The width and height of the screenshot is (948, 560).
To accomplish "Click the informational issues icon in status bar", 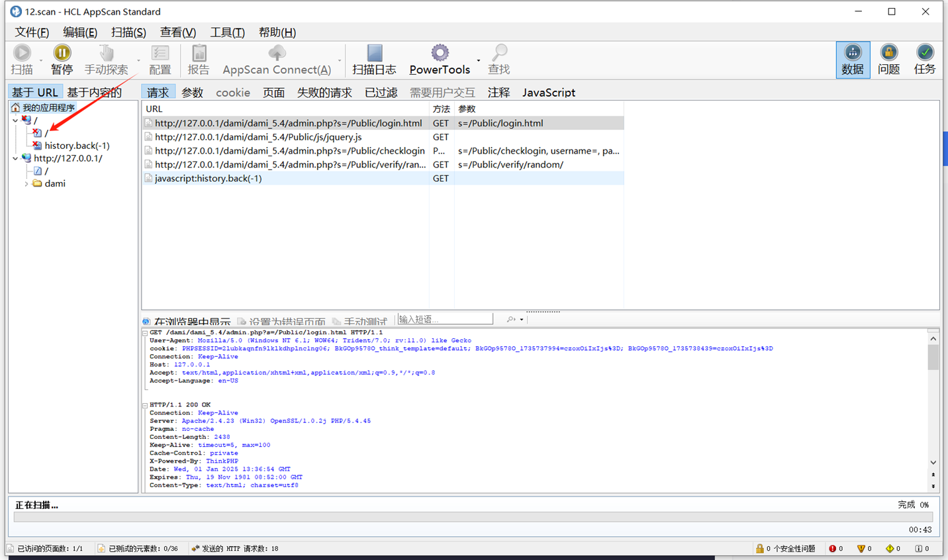I will [x=918, y=548].
